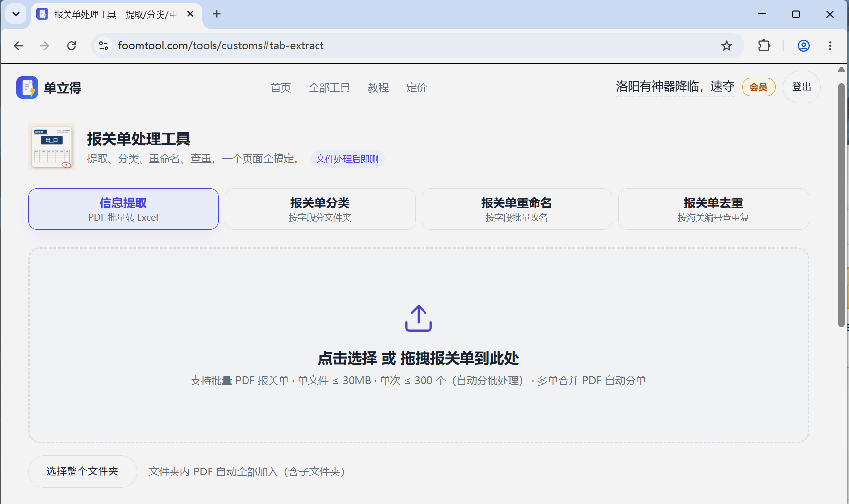
Task: Click the browser forward arrow
Action: [45, 46]
